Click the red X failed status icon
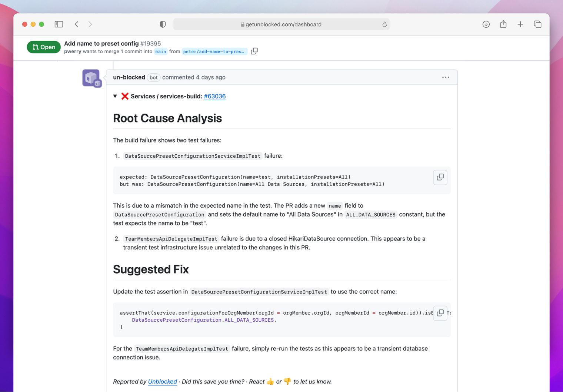This screenshot has height=392, width=563. 125,96
